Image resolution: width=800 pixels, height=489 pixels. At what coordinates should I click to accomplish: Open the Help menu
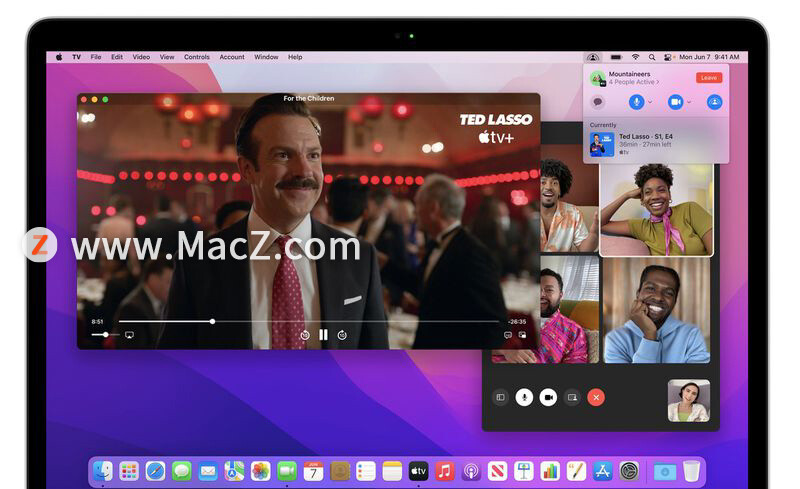295,57
